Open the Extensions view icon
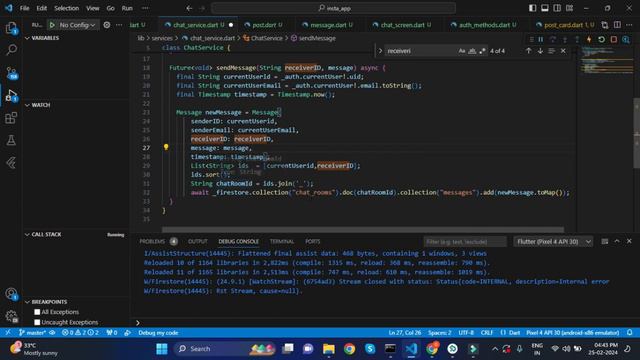This screenshot has height=360, width=640. coord(11,118)
